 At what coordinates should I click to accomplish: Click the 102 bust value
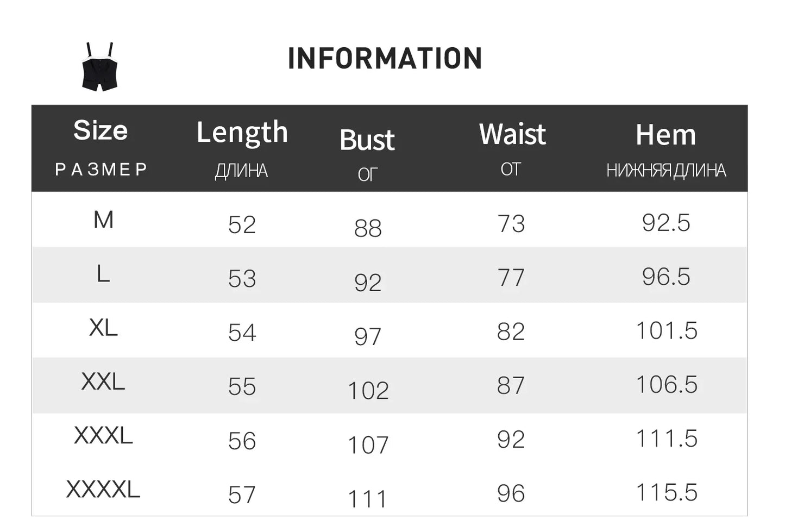[368, 391]
